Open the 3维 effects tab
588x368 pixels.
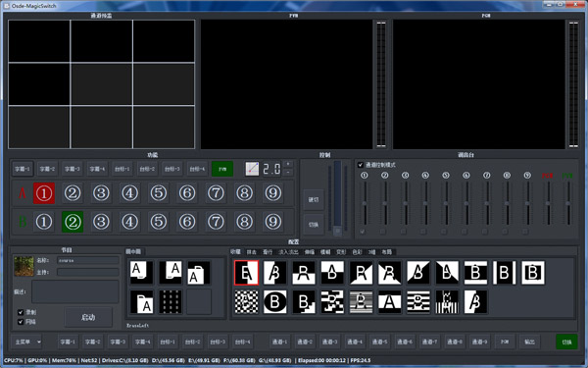point(371,252)
